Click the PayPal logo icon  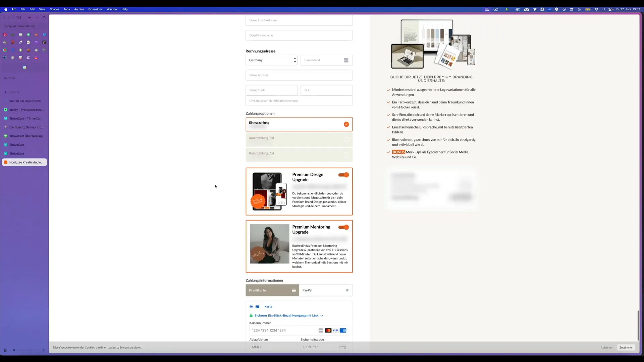[x=347, y=290]
